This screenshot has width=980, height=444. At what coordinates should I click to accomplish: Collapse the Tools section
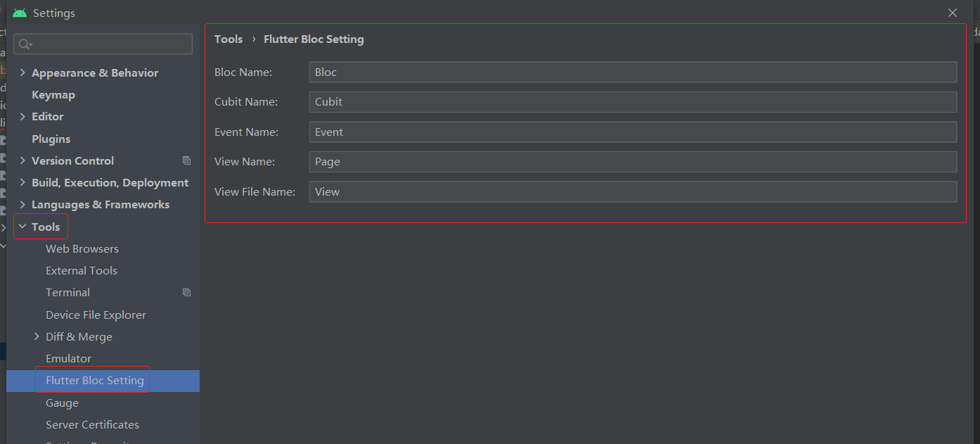coord(22,227)
